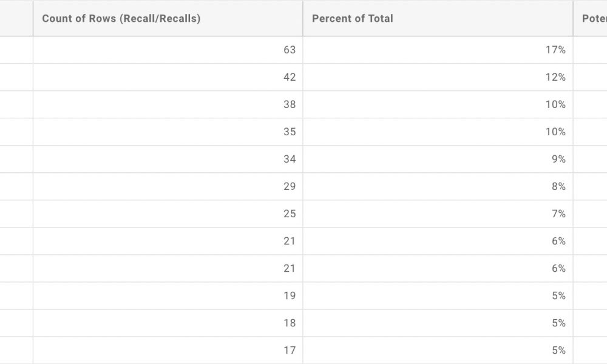Image resolution: width=607 pixels, height=364 pixels.
Task: Click the 12% percent of total cell
Action: point(438,78)
